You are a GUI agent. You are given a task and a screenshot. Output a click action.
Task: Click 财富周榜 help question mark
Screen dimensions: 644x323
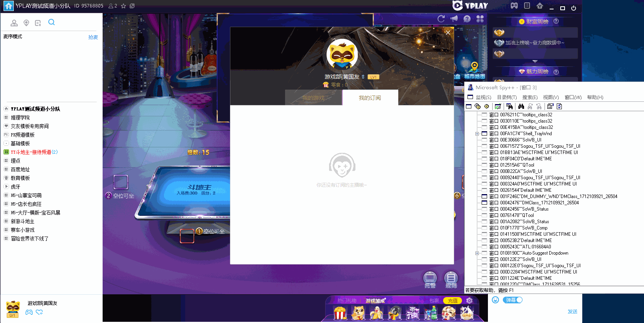(556, 21)
